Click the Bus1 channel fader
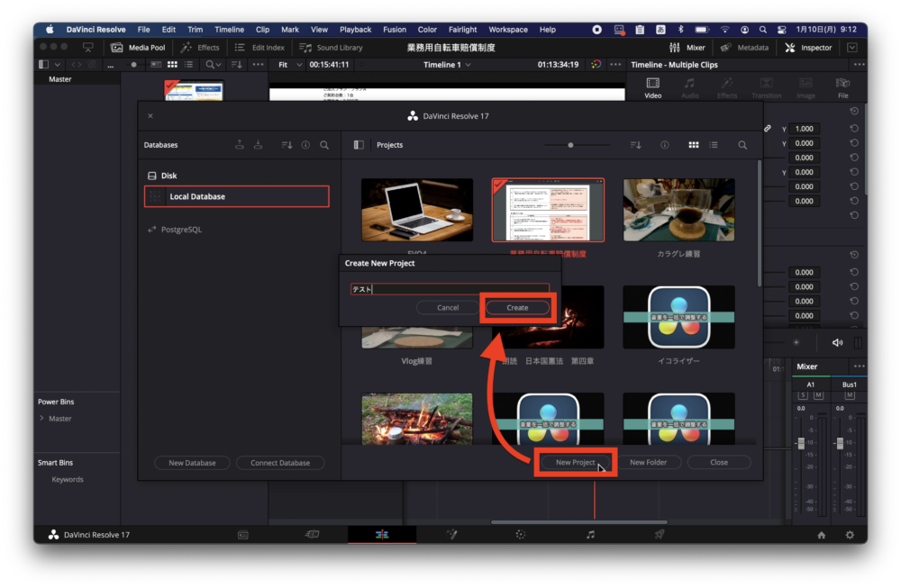 840,443
